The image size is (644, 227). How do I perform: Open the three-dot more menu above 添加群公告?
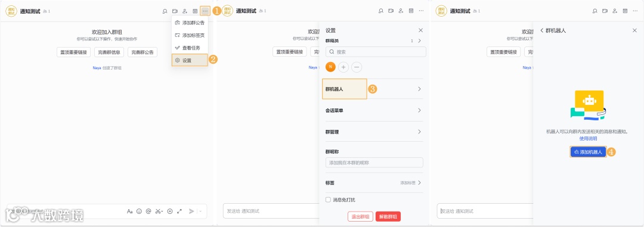[x=205, y=11]
